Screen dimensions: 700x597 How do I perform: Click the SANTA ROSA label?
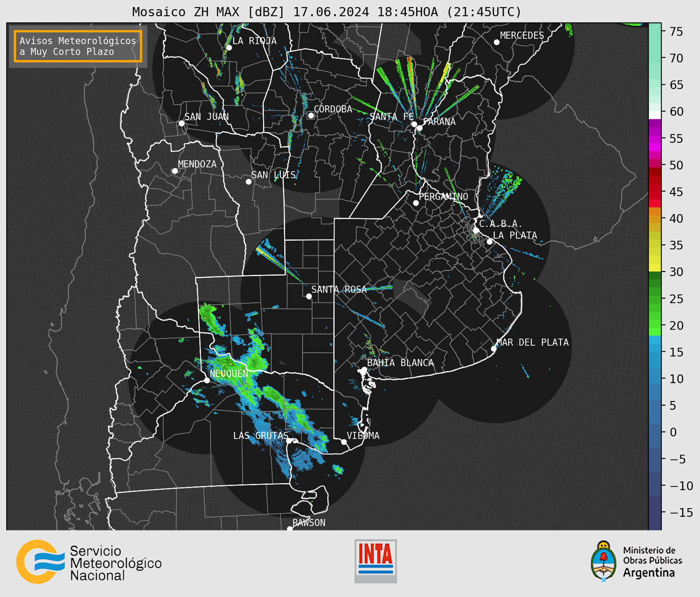coord(339,289)
